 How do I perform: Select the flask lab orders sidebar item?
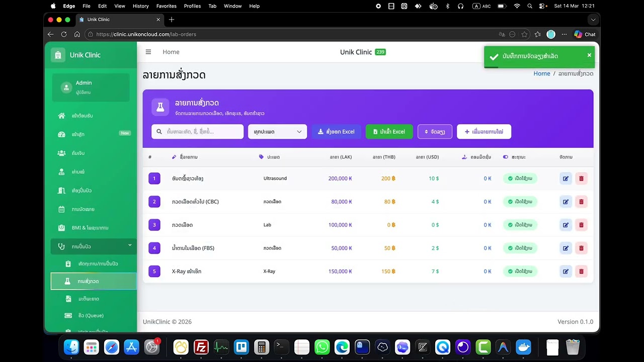[x=94, y=281]
